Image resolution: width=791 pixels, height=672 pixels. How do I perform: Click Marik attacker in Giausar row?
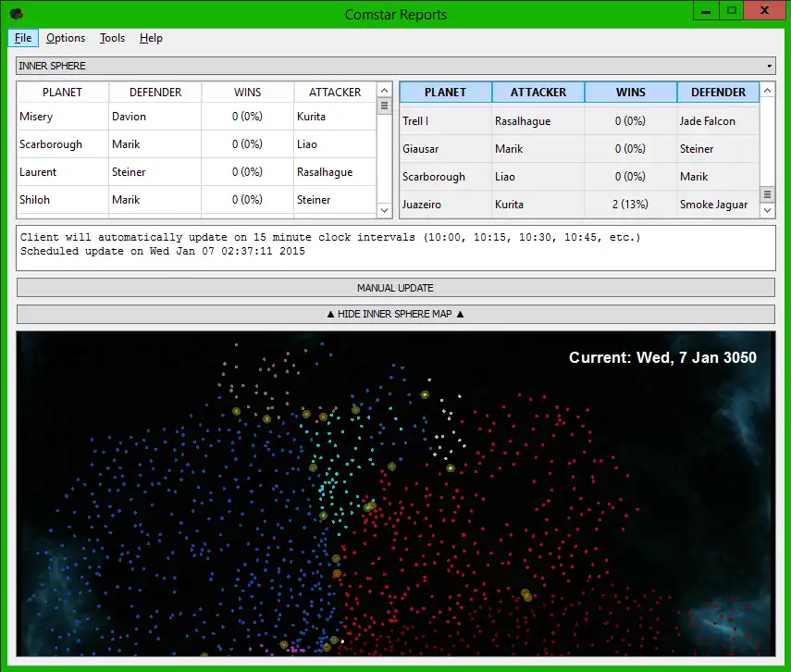[x=538, y=149]
